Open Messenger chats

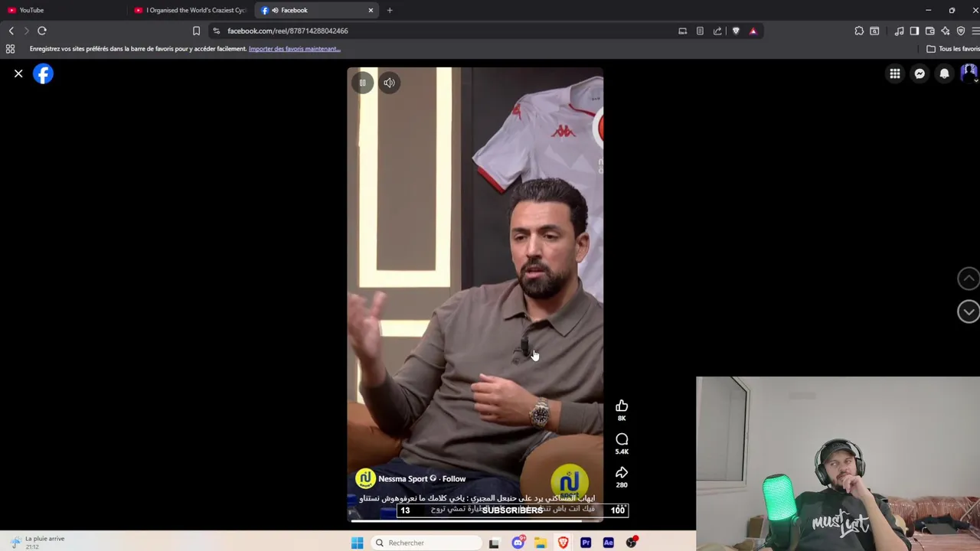920,74
